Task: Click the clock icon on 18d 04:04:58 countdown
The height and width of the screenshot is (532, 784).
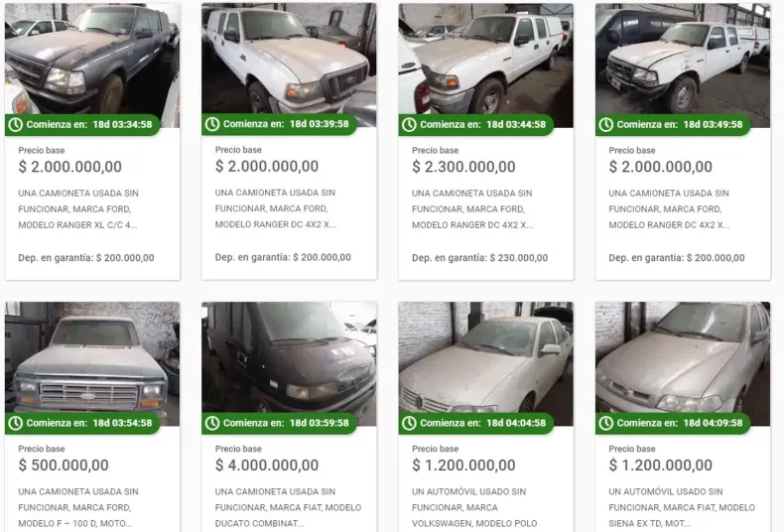Action: 409,423
